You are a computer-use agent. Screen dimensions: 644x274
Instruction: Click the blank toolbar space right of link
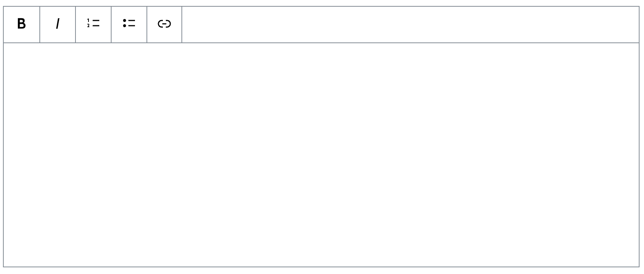pos(409,24)
